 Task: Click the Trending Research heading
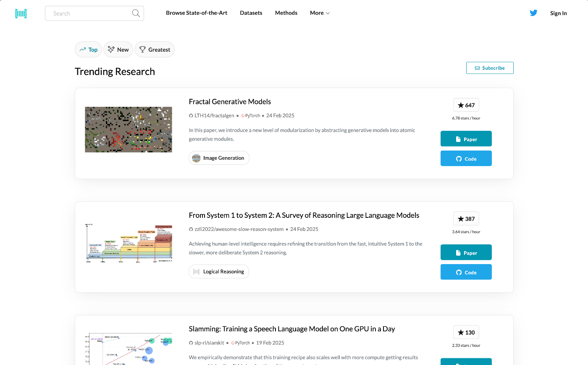[115, 71]
